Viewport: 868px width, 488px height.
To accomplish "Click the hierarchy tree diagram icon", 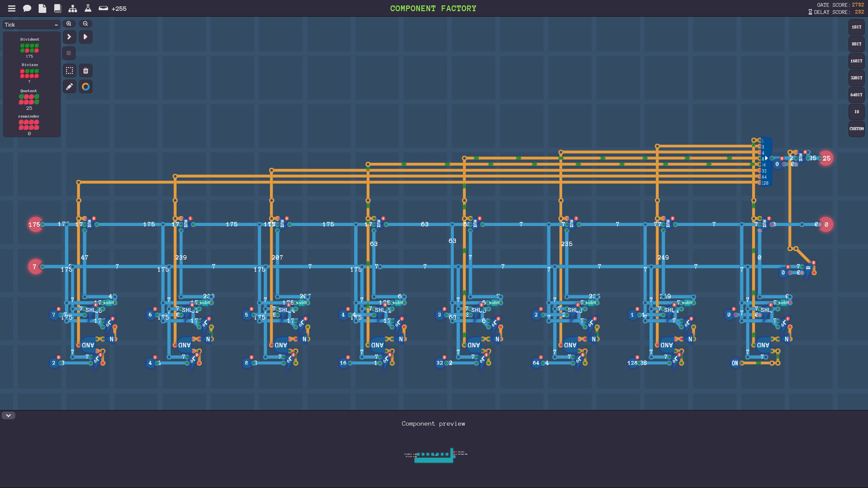I will coord(73,8).
